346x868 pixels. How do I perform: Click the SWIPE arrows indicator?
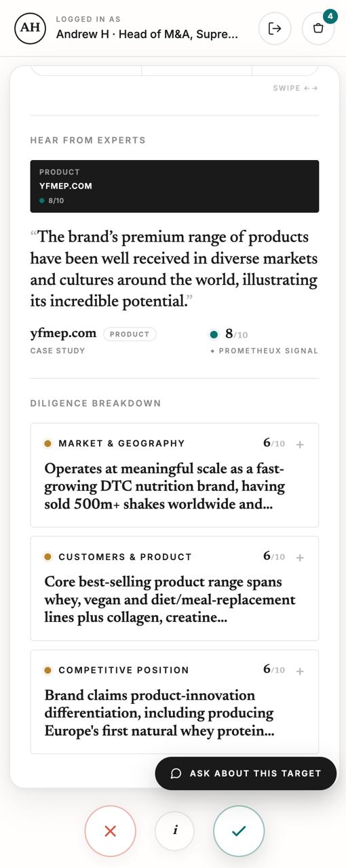(x=296, y=88)
